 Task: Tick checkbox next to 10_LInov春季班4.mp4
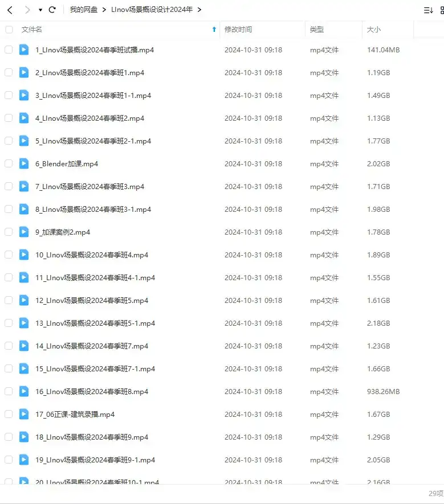point(9,255)
